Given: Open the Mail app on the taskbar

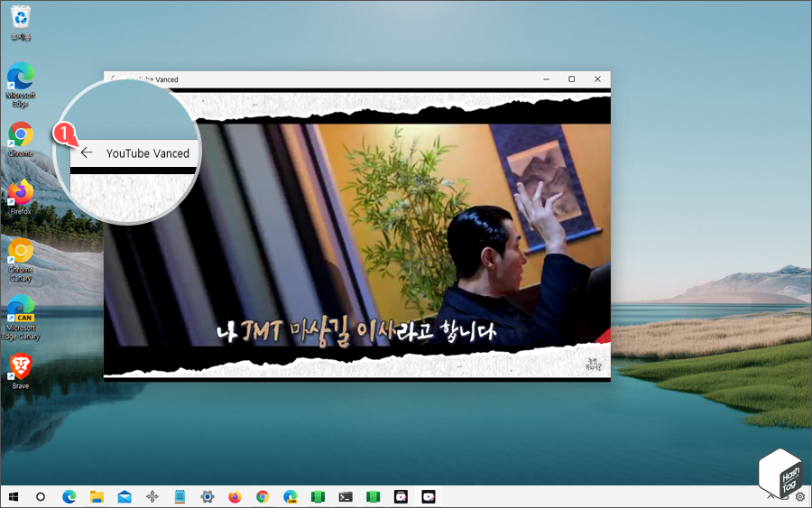Looking at the screenshot, I should pos(125,497).
